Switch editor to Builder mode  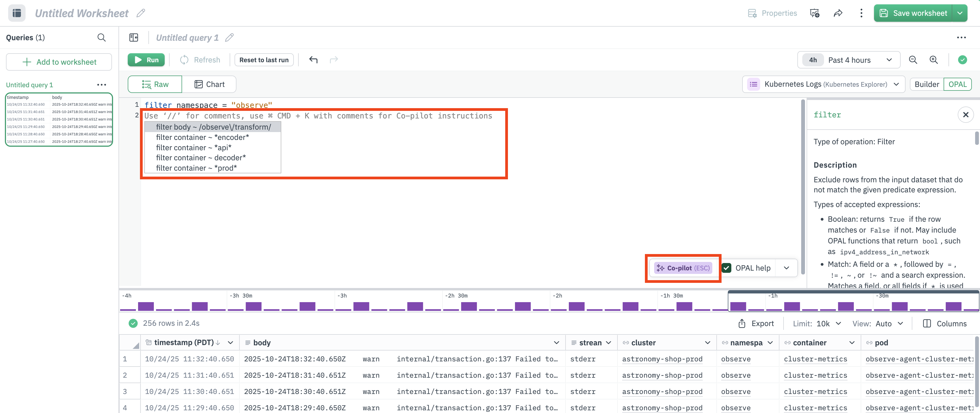[926, 84]
